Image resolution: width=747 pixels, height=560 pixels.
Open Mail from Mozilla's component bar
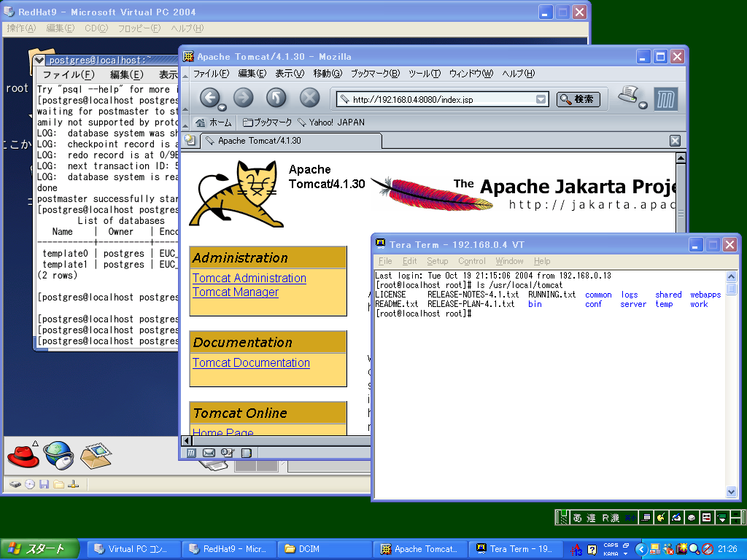(209, 453)
